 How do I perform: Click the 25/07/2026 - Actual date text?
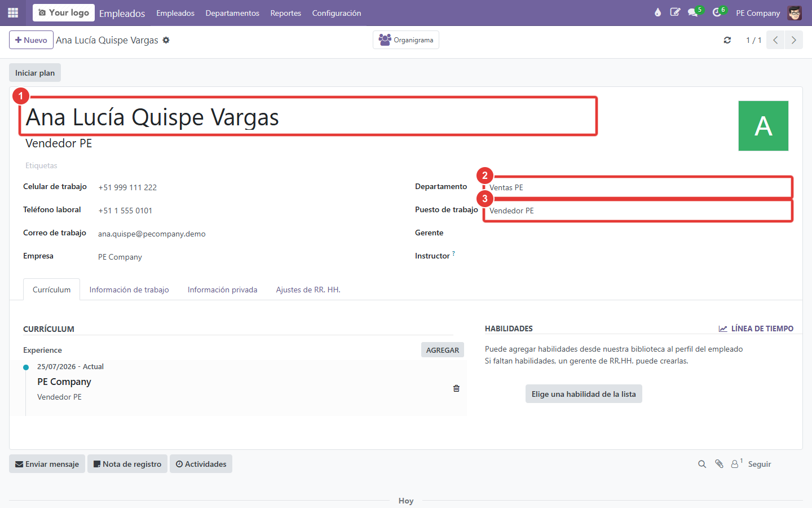(70, 366)
